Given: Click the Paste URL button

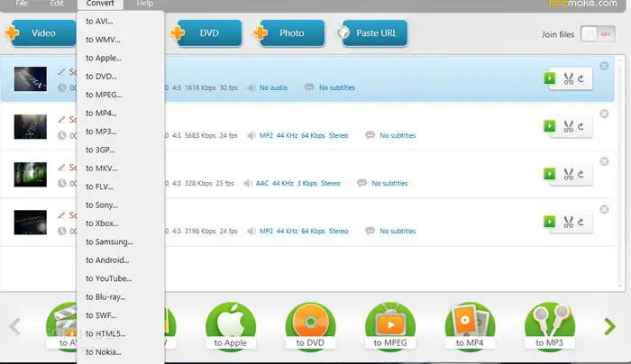Looking at the screenshot, I should 376,33.
